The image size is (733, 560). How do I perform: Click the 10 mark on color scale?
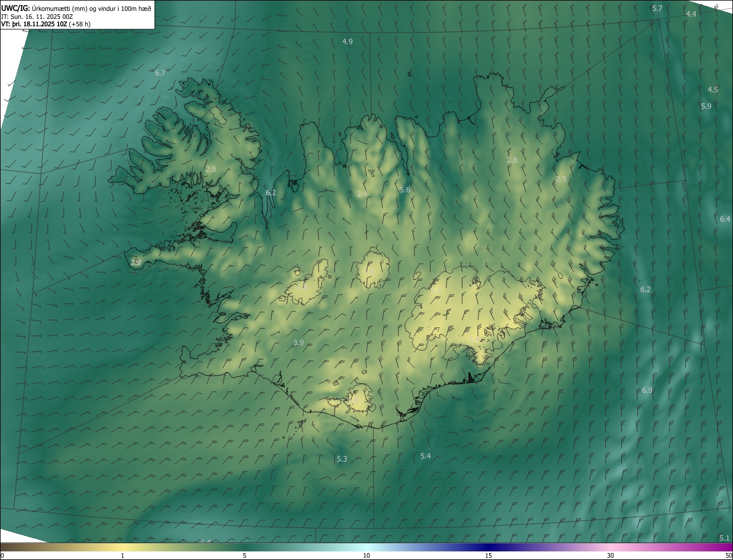366,555
